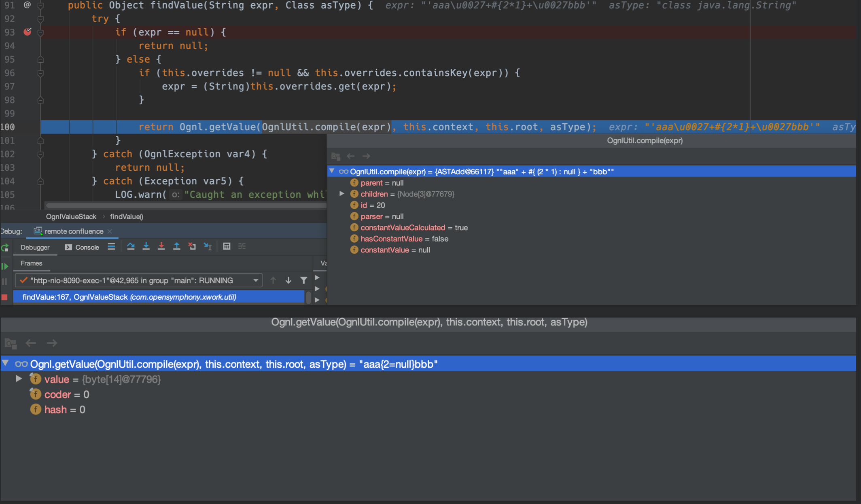This screenshot has width=861, height=504.
Task: Click the OgnlValueStack breadcrumb
Action: point(71,216)
